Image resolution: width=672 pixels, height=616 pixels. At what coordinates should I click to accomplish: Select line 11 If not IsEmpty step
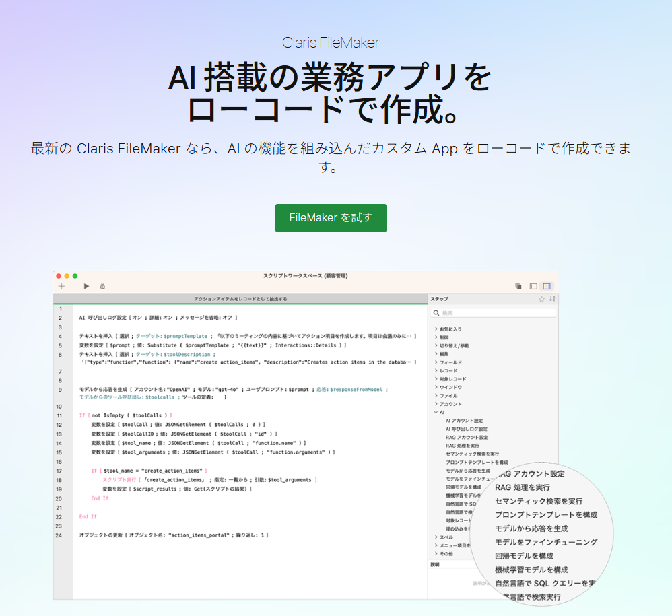125,415
